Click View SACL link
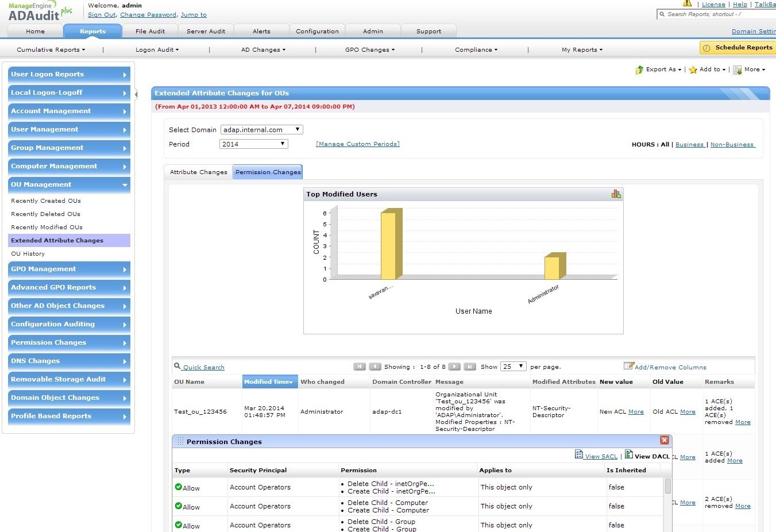This screenshot has width=776, height=532. [x=601, y=456]
